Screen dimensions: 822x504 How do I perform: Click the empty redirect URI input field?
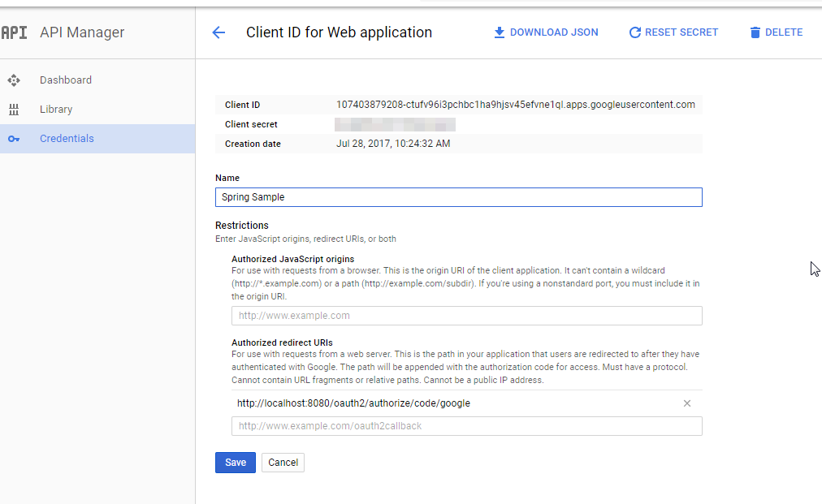point(466,425)
